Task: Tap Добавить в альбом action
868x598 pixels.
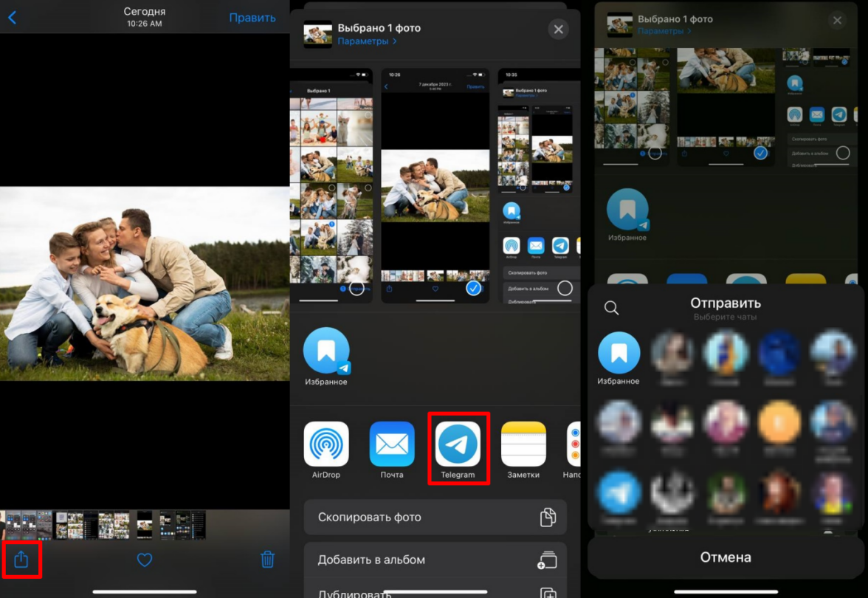Action: tap(435, 560)
